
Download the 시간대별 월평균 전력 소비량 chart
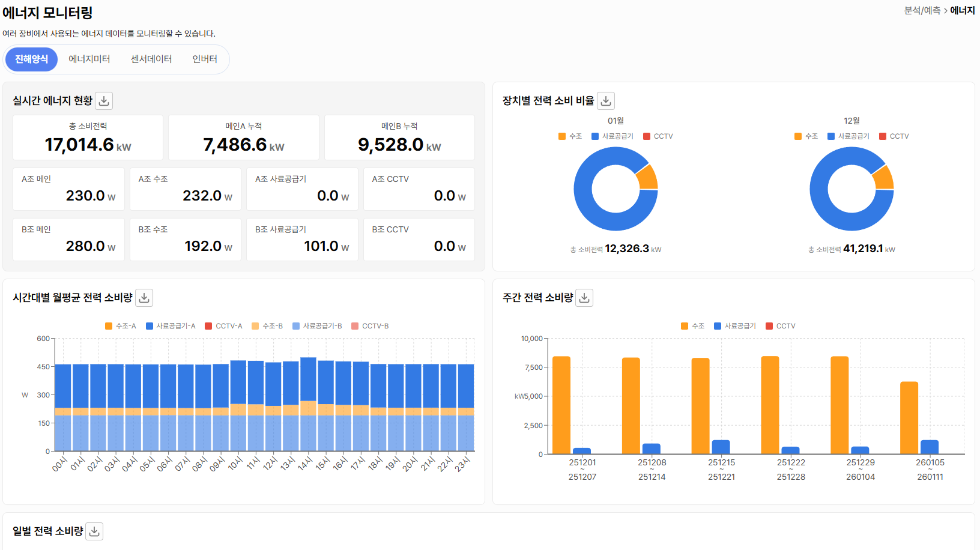pyautogui.click(x=144, y=298)
